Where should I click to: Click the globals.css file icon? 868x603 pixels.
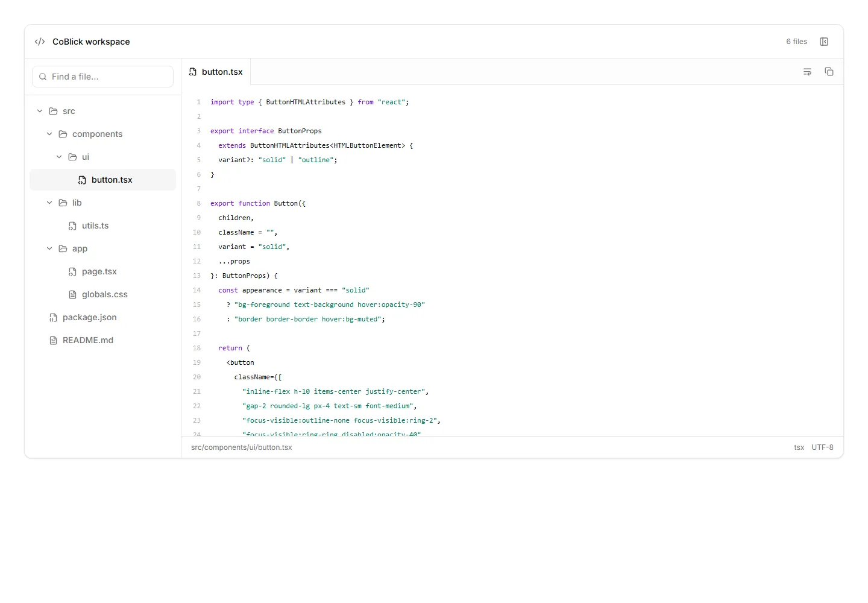coord(72,294)
